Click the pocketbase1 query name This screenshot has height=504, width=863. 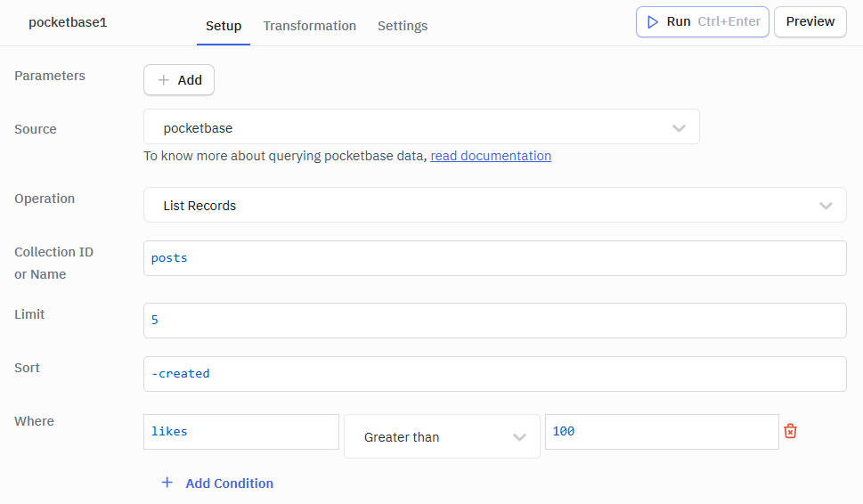[68, 22]
